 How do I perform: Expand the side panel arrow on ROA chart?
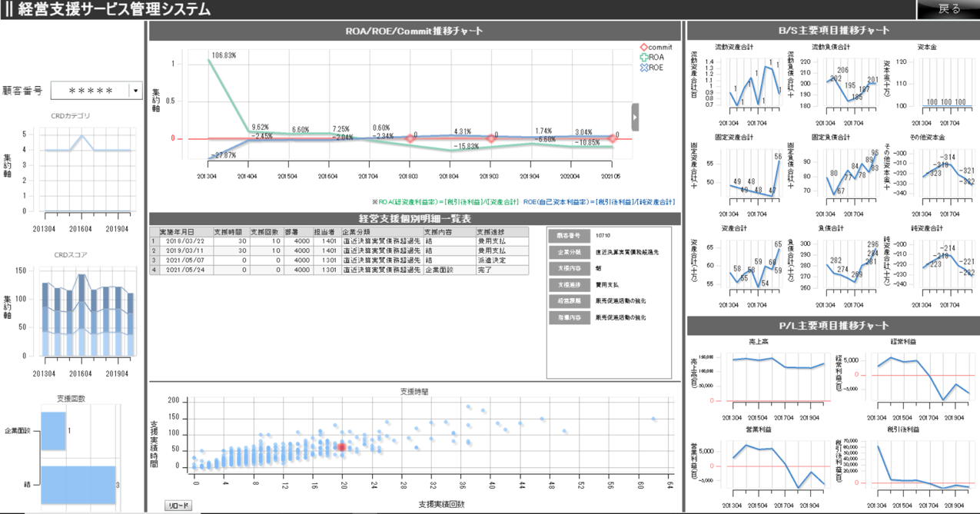(x=635, y=118)
